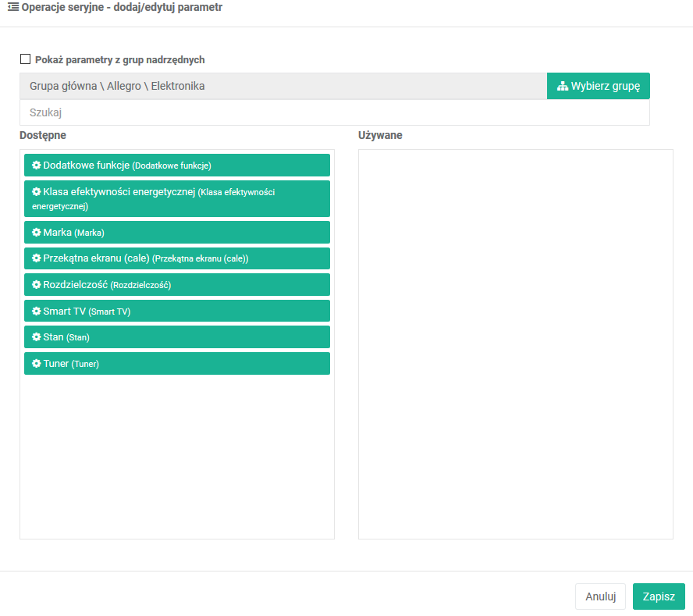Image resolution: width=693 pixels, height=616 pixels.
Task: Click gear icon on Smart TV parameter
Action: (x=36, y=311)
